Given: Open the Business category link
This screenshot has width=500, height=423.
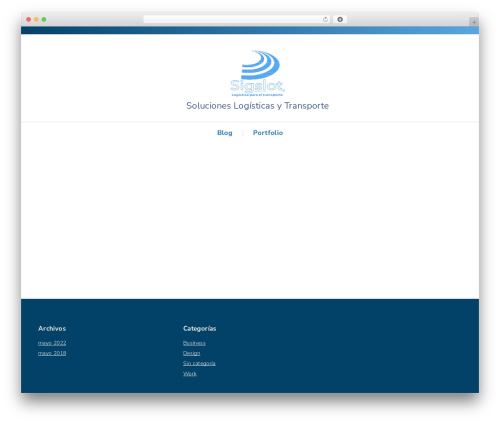Looking at the screenshot, I should click(194, 343).
